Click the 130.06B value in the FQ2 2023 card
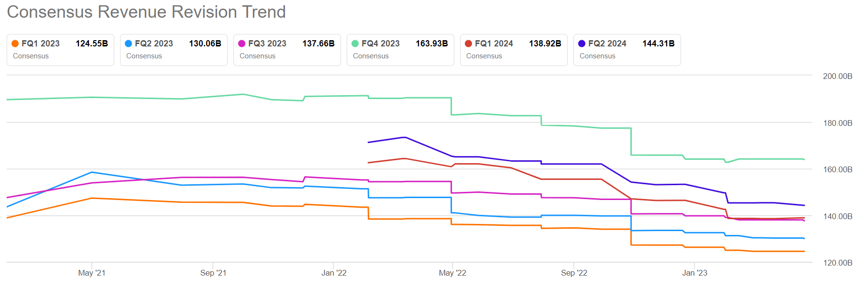The height and width of the screenshot is (289, 868). tap(205, 44)
